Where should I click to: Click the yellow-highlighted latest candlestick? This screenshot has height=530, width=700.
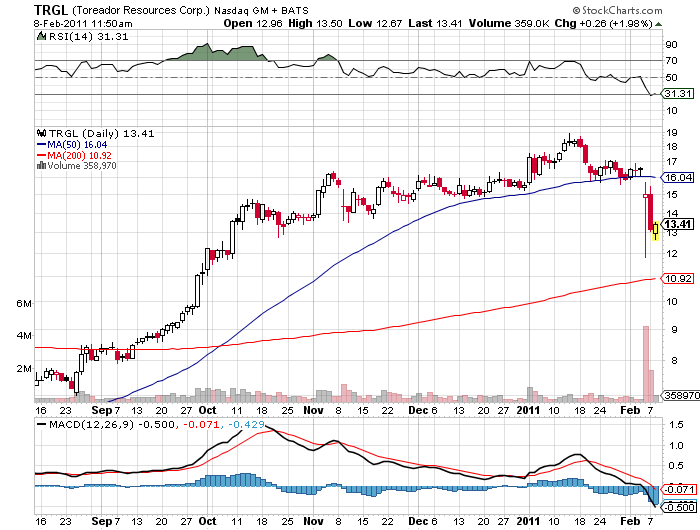click(655, 230)
